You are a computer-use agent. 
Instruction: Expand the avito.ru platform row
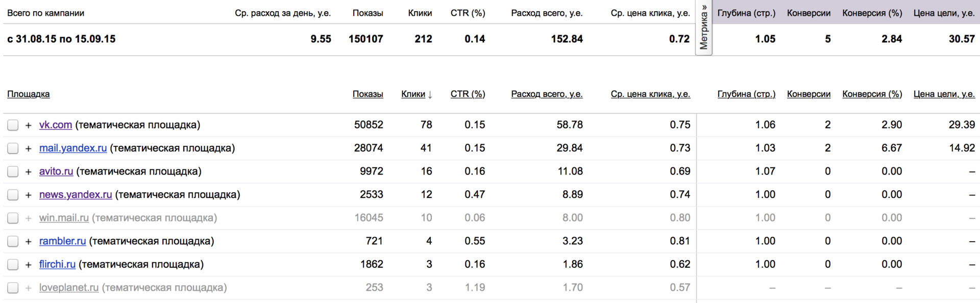29,171
